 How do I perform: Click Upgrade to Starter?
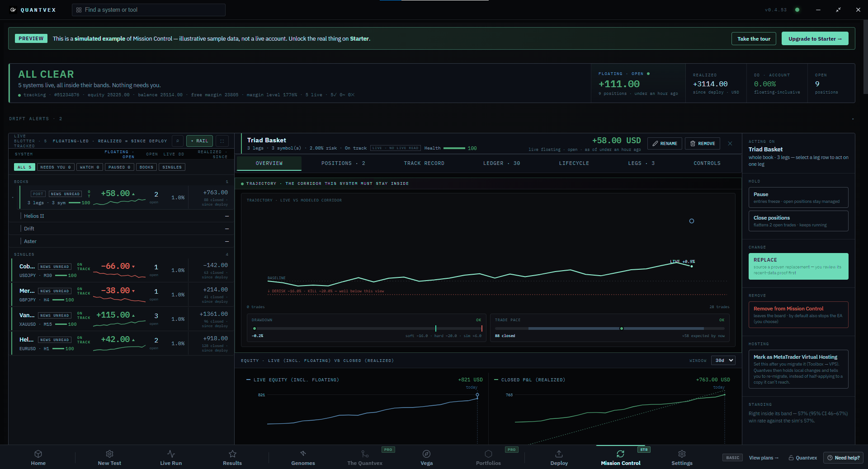815,39
